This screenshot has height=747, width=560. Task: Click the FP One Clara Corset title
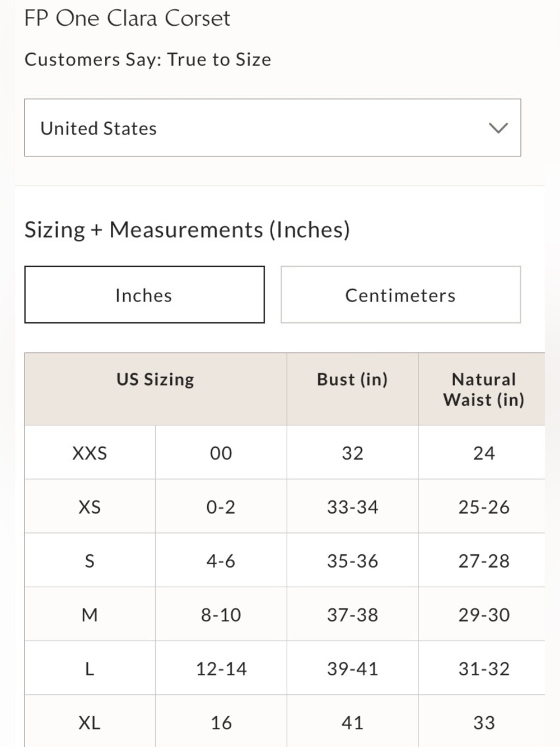coord(127,18)
